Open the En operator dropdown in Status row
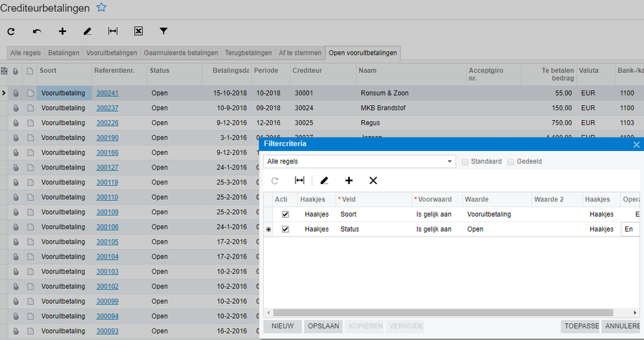 coord(630,229)
